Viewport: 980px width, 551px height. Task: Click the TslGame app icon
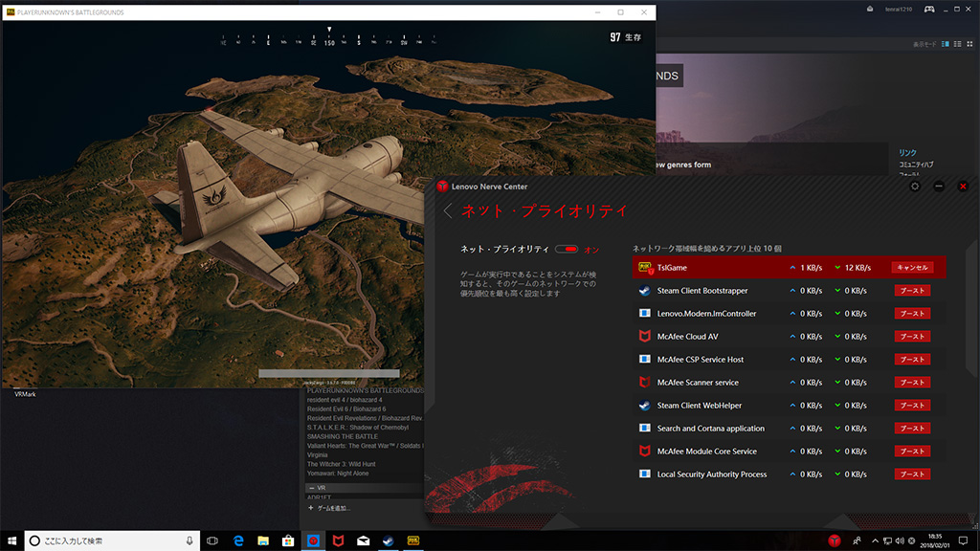[645, 268]
